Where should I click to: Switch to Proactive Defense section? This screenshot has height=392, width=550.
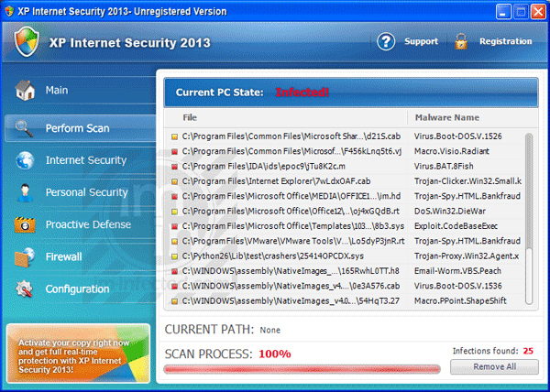[80, 224]
